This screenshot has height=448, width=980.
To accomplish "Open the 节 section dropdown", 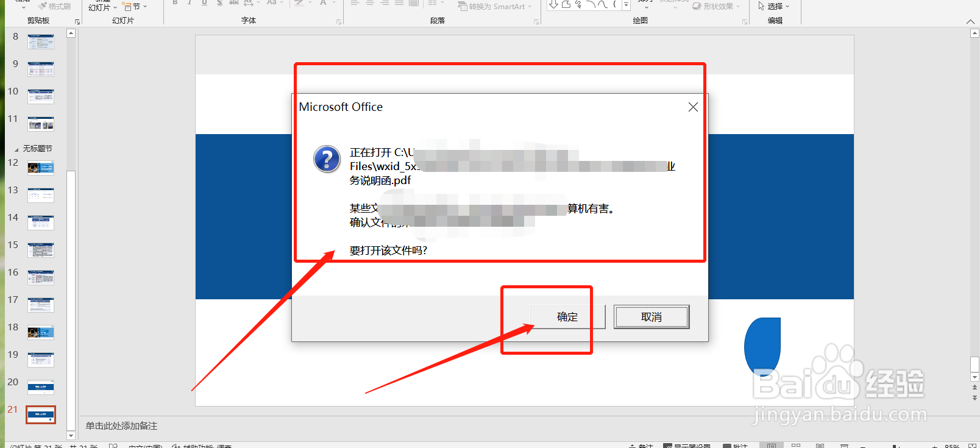I will [x=135, y=7].
